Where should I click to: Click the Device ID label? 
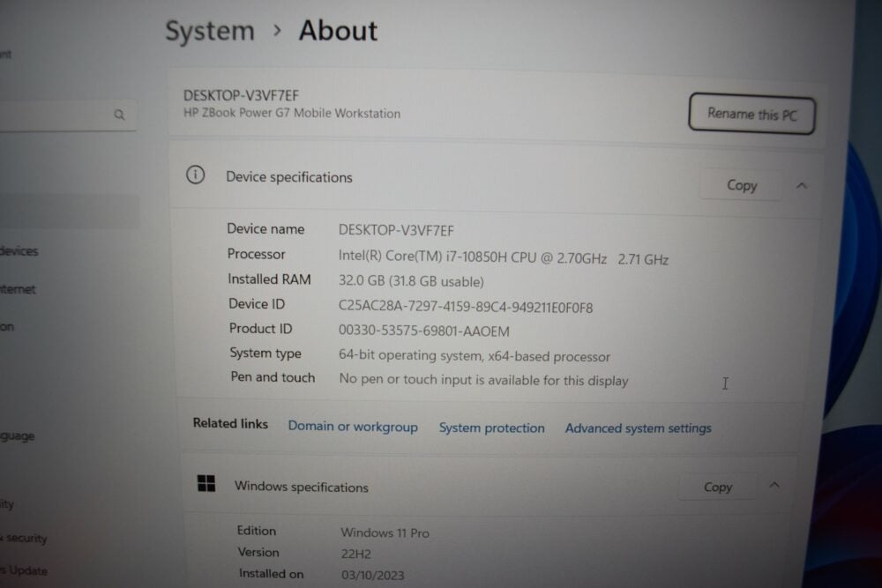click(257, 304)
